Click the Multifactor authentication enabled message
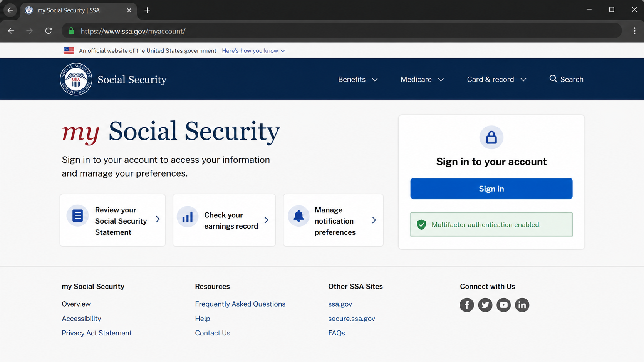Screen dimensions: 644x362 point(491,225)
